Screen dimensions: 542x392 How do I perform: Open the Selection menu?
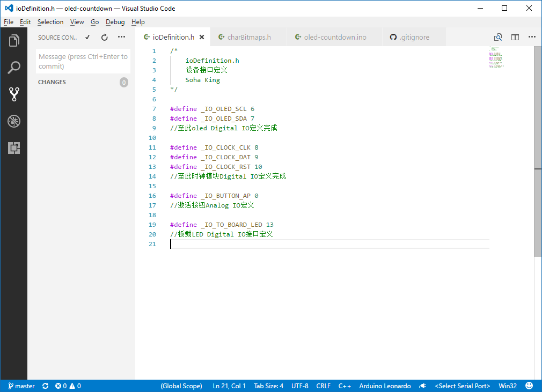coord(50,22)
